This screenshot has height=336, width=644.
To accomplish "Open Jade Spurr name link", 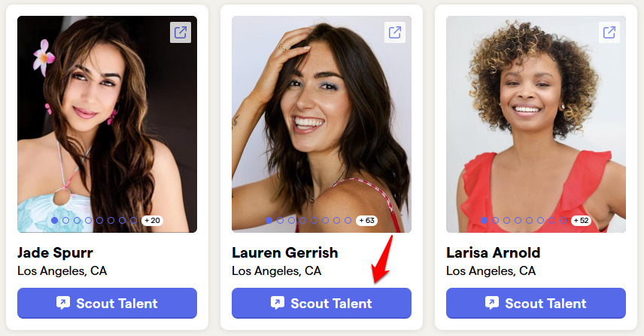I will click(55, 252).
